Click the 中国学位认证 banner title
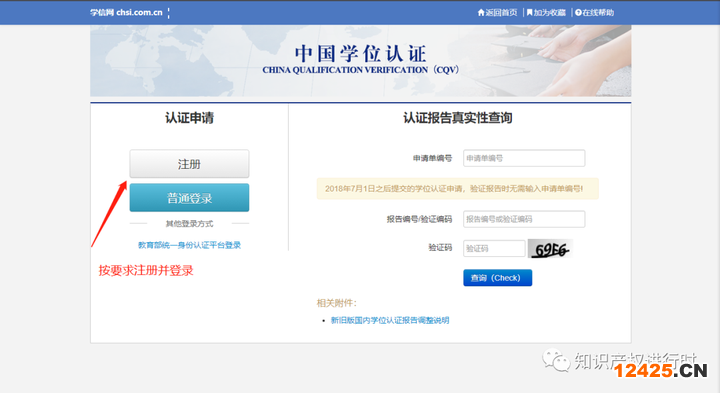This screenshot has height=393, width=720. (360, 54)
